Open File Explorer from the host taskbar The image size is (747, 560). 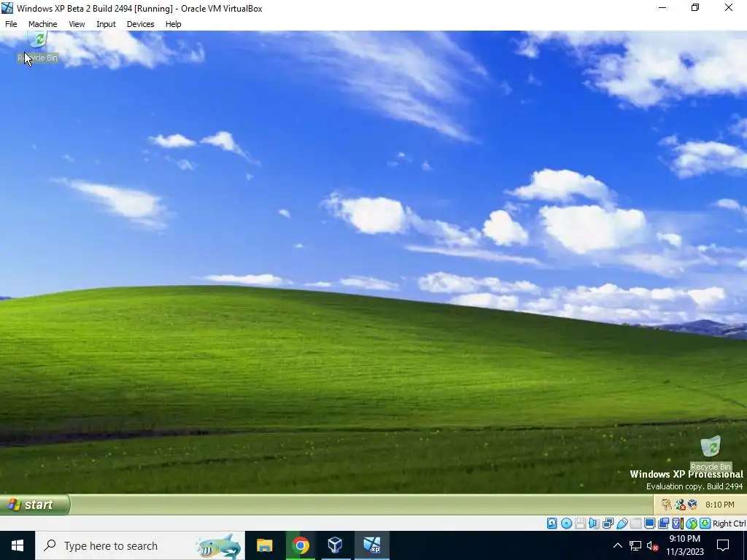(x=264, y=545)
